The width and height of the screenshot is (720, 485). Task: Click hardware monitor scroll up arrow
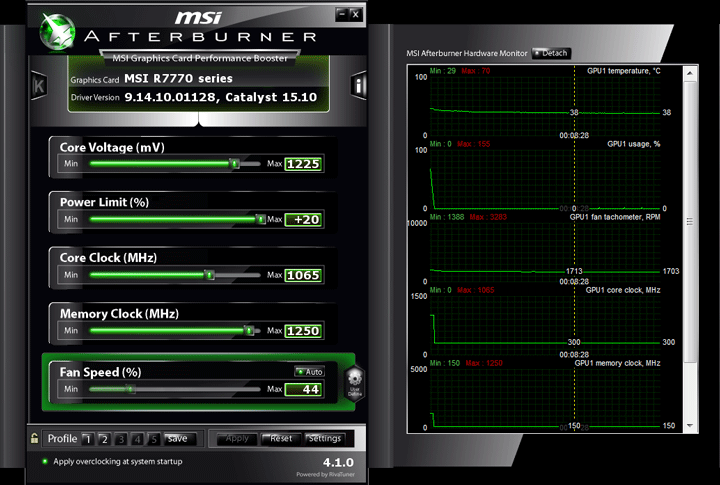click(x=690, y=73)
